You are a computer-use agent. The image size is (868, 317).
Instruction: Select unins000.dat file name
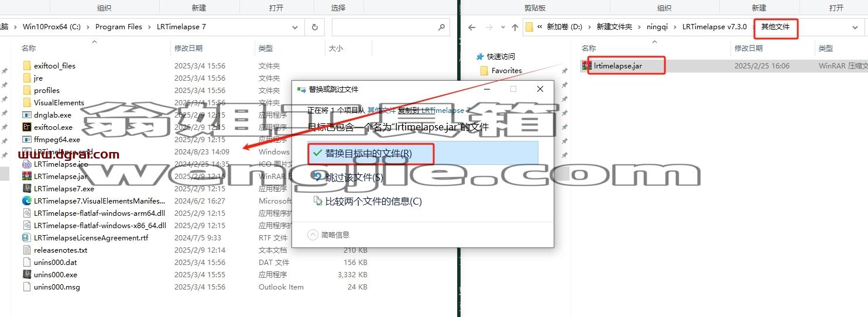click(x=55, y=262)
